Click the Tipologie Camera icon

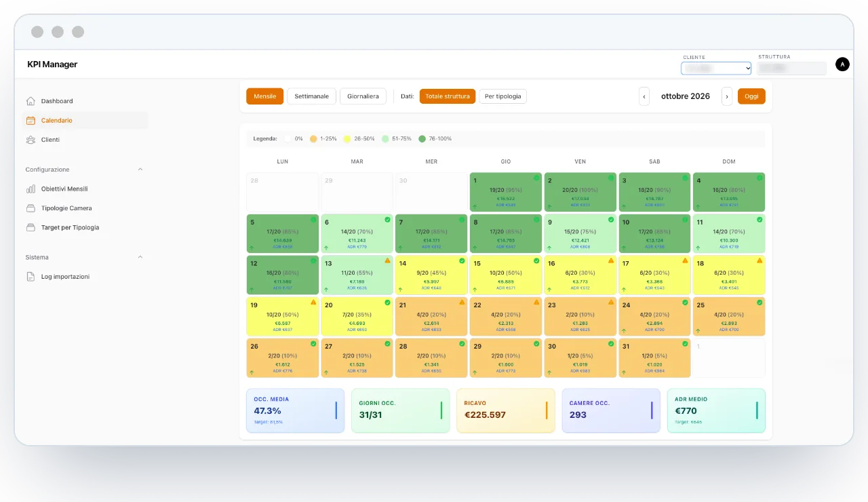click(x=31, y=208)
